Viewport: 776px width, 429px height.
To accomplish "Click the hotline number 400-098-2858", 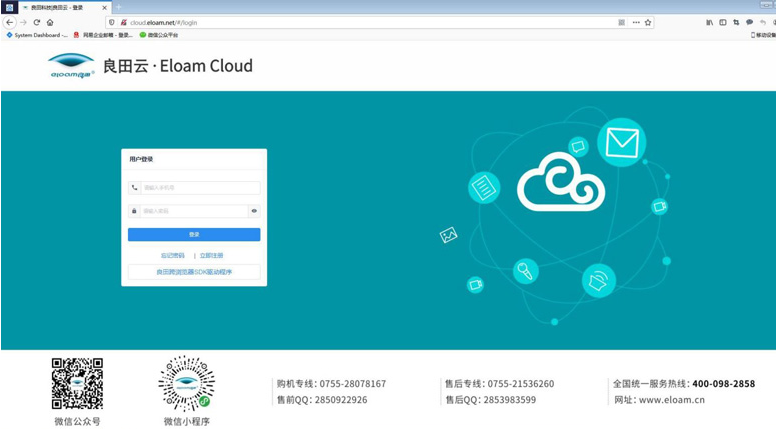I will pyautogui.click(x=724, y=384).
